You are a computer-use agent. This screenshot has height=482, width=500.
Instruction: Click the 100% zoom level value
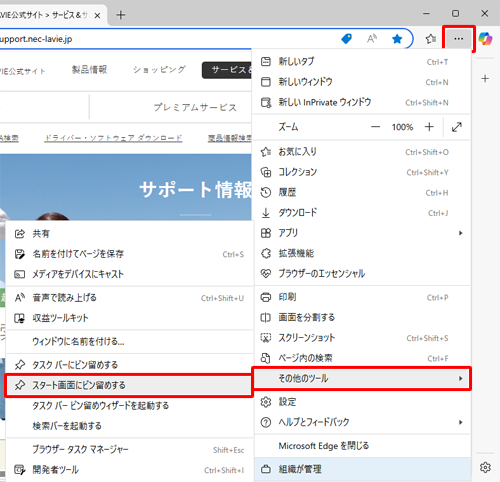tap(402, 127)
